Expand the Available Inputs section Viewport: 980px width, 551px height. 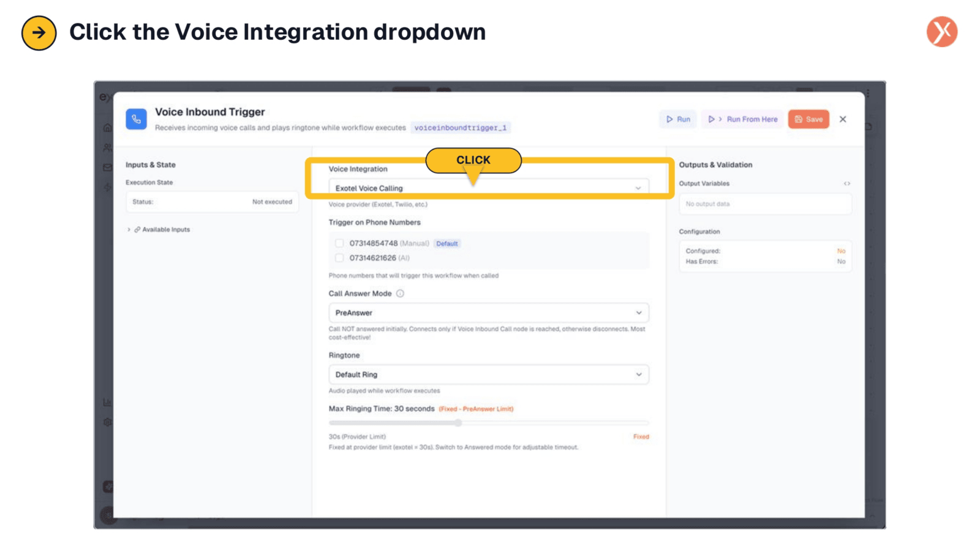click(x=159, y=230)
